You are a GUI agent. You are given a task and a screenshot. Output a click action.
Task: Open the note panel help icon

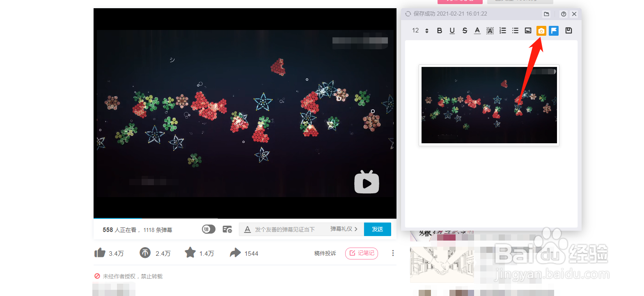tap(564, 14)
